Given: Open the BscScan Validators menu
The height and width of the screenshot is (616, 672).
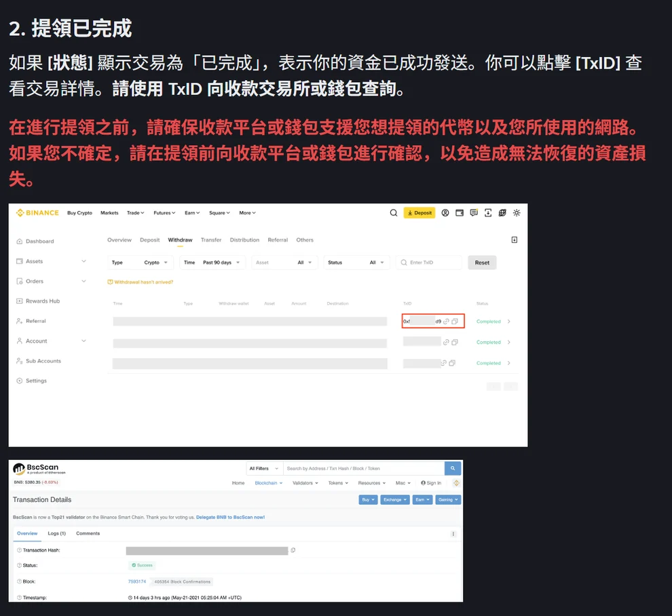Looking at the screenshot, I should 305,483.
